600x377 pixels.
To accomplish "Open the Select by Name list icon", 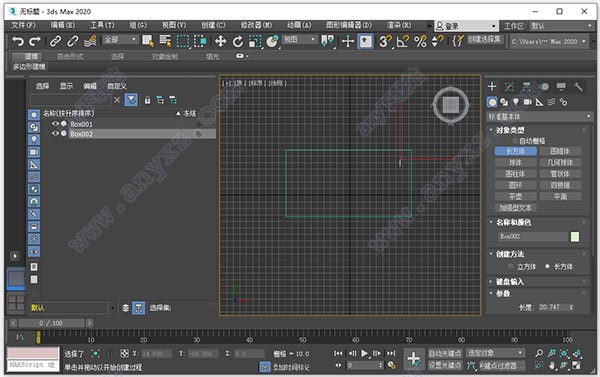I will tap(165, 41).
